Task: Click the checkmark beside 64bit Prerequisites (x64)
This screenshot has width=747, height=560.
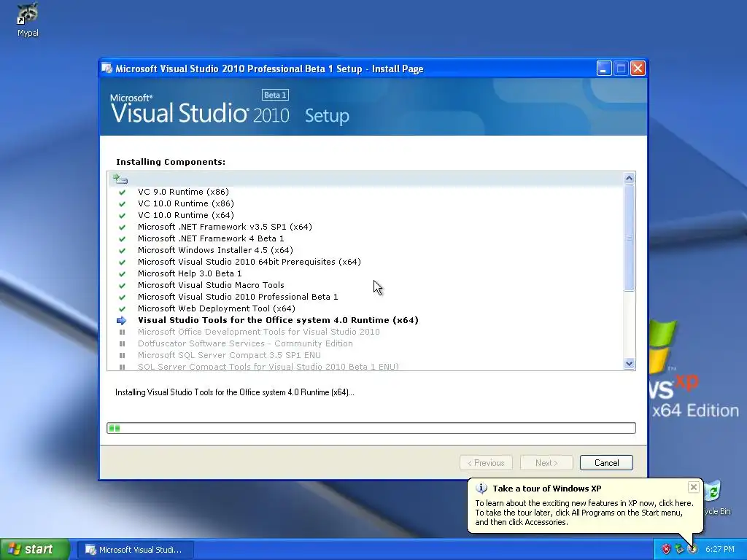Action: (122, 262)
